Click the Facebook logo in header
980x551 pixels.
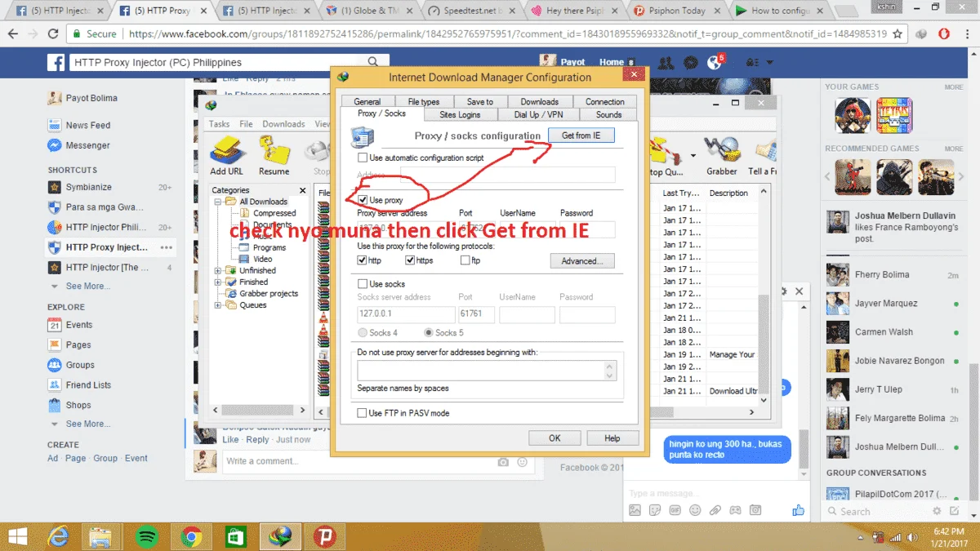pyautogui.click(x=57, y=62)
